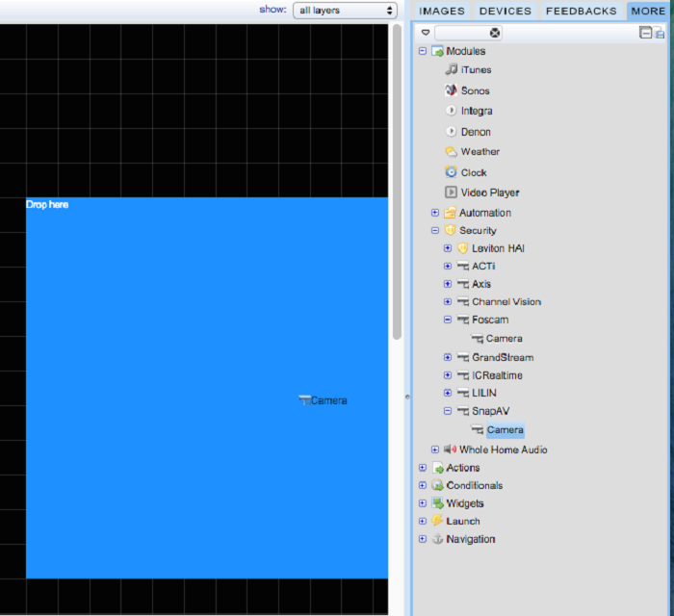
Task: Collapse the Security node
Action: coord(435,230)
